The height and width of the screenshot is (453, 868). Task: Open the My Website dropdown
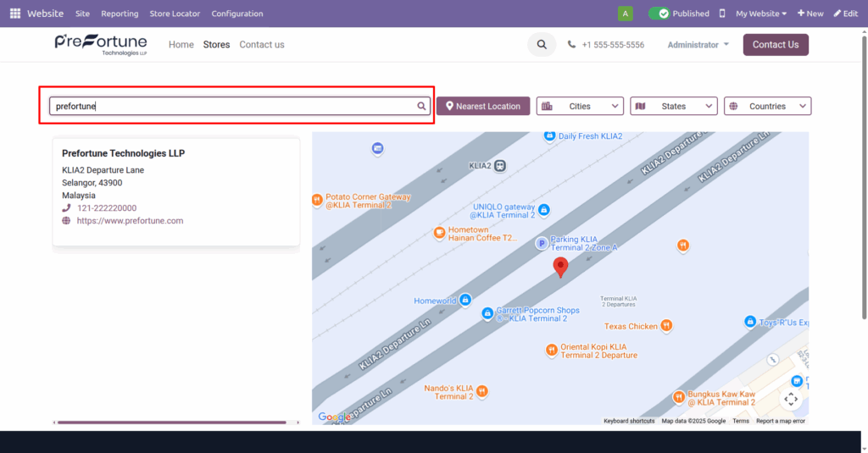point(760,14)
